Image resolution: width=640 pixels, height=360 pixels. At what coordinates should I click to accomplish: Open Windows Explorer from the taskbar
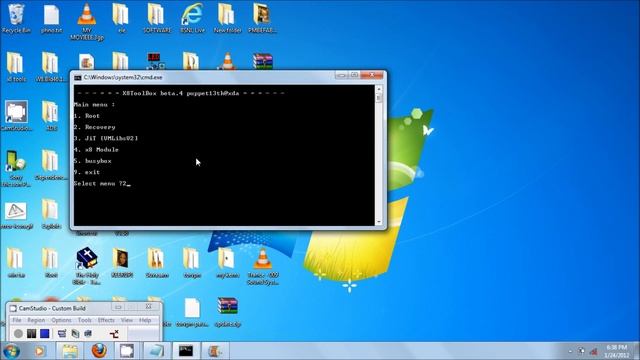coord(70,351)
